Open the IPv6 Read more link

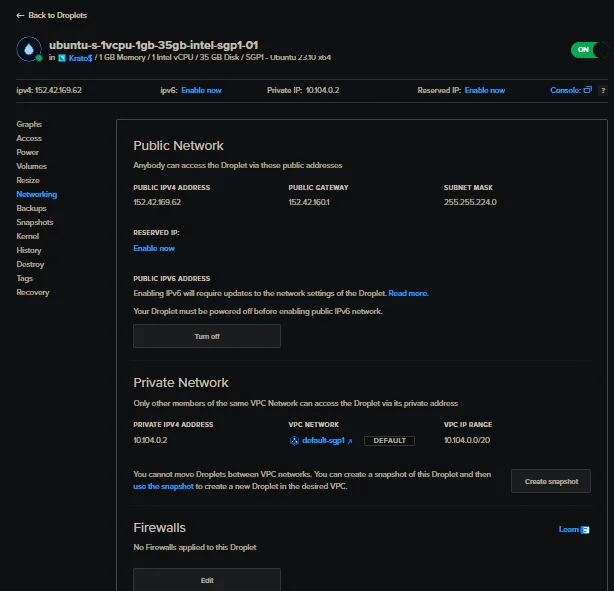pos(408,293)
